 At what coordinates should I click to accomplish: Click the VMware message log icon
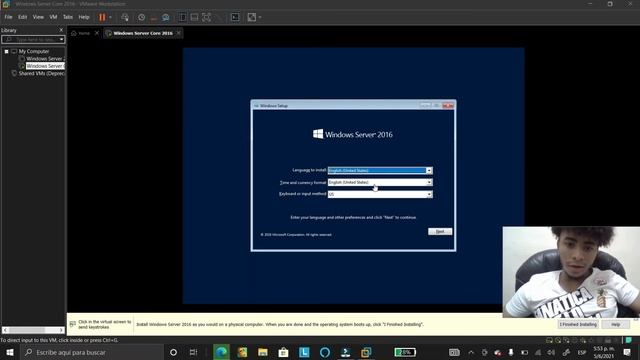[x=629, y=340]
